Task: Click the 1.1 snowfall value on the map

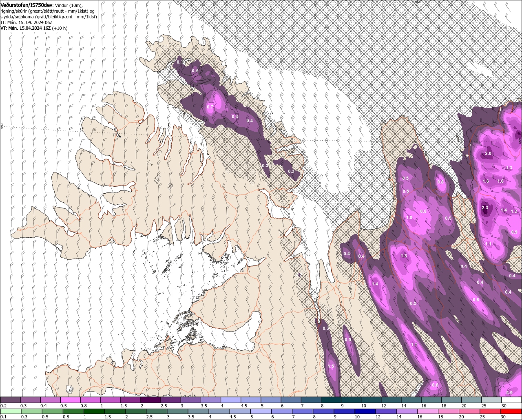Action: pyautogui.click(x=489, y=244)
